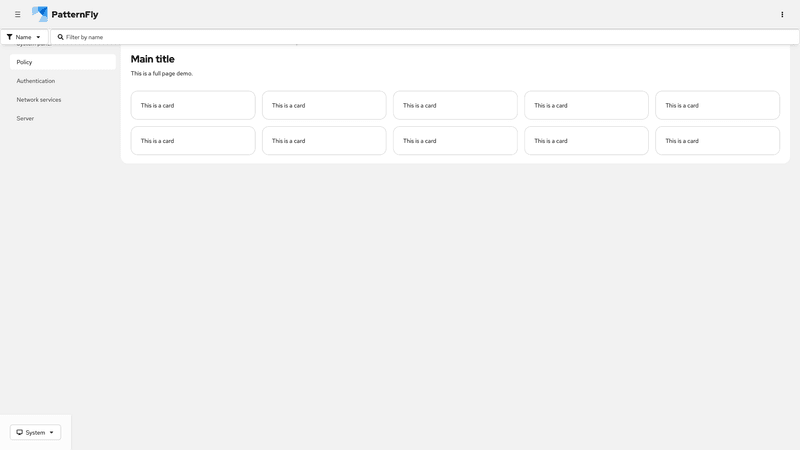Select the first card in the top row

(193, 105)
